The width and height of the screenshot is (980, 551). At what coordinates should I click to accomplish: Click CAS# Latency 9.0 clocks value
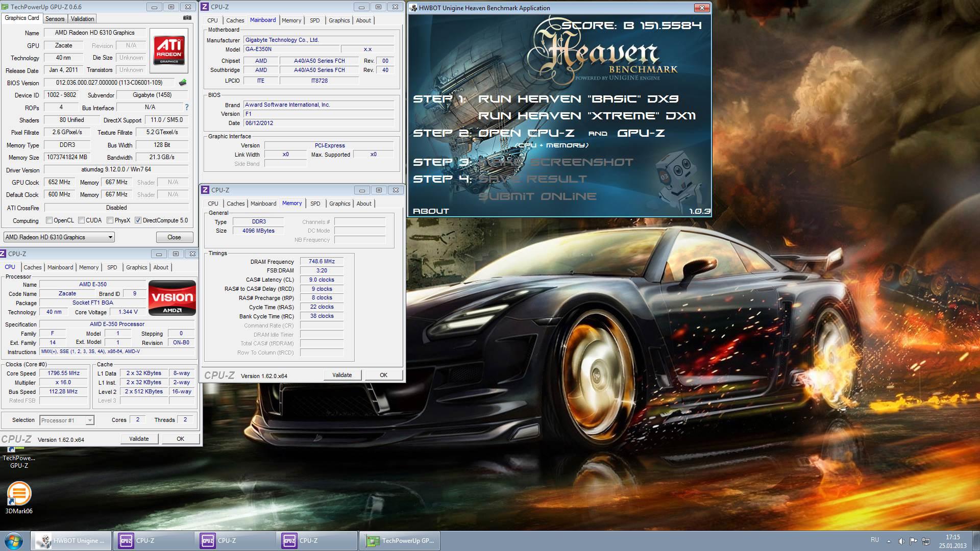tap(322, 280)
